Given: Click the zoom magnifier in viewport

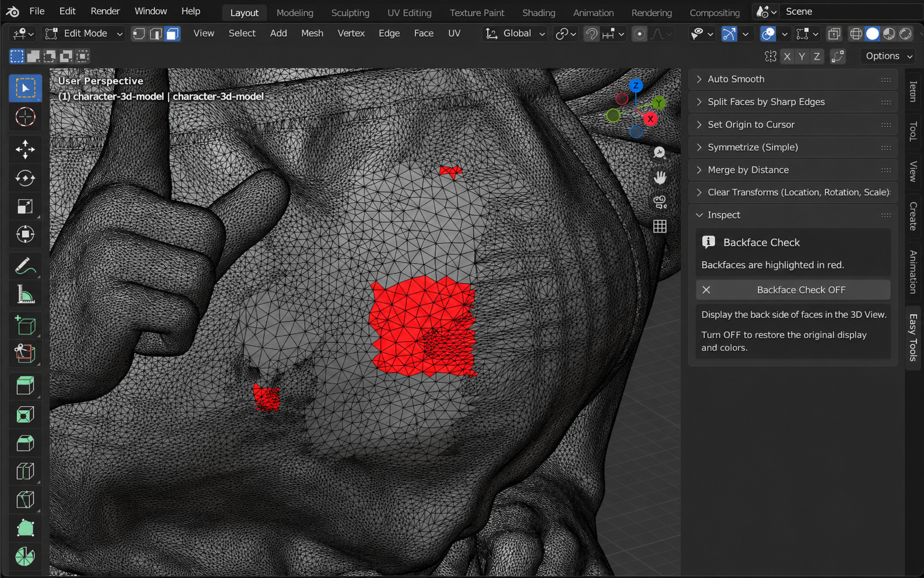Looking at the screenshot, I should coord(660,153).
